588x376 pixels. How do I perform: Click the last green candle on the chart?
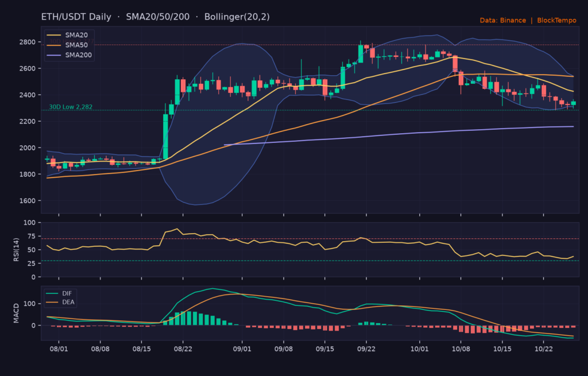click(574, 103)
